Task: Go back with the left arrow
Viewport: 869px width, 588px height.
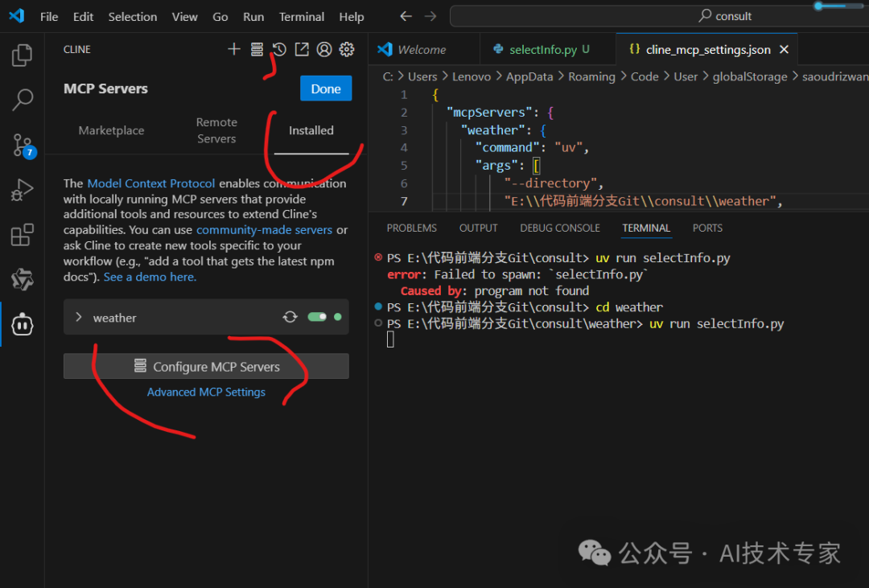Action: pyautogui.click(x=406, y=16)
